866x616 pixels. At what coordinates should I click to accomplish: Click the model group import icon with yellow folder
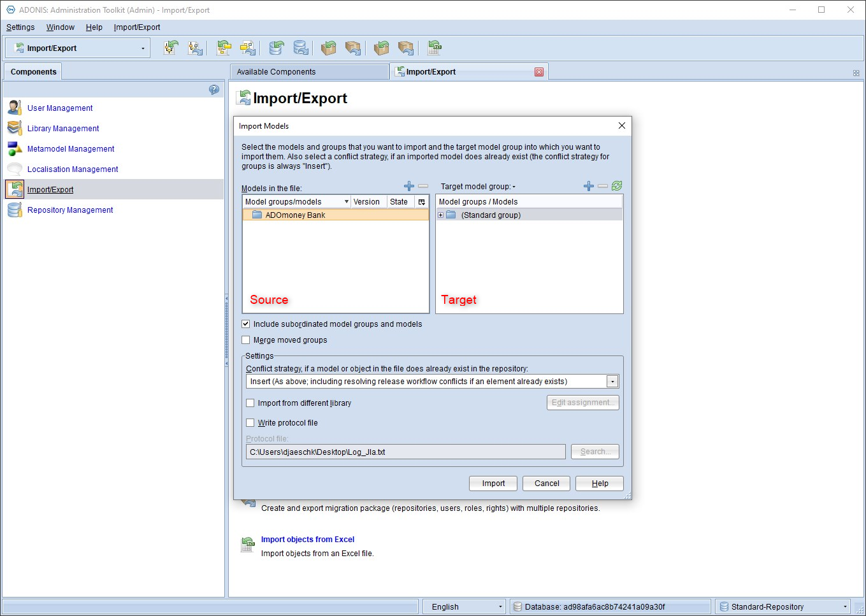[x=224, y=48]
